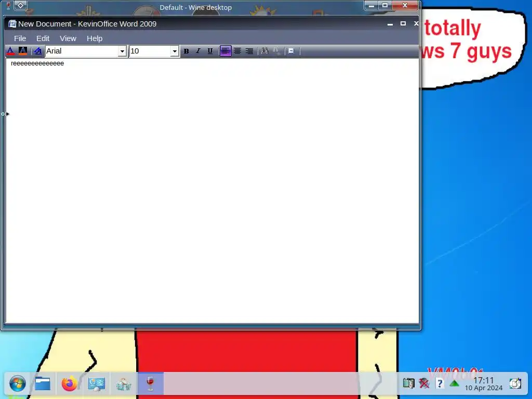Viewport: 532px width, 399px height.
Task: Click the grayed-out find next icon
Action: point(276,51)
